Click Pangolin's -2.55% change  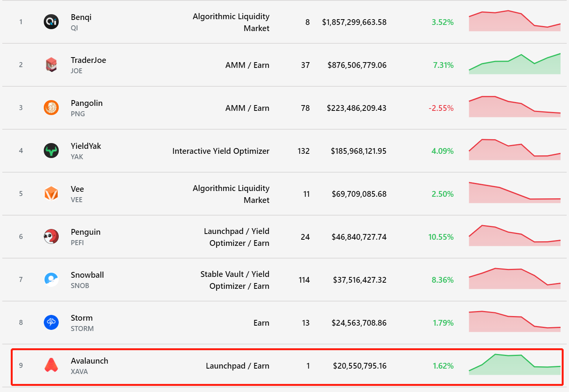coord(441,108)
